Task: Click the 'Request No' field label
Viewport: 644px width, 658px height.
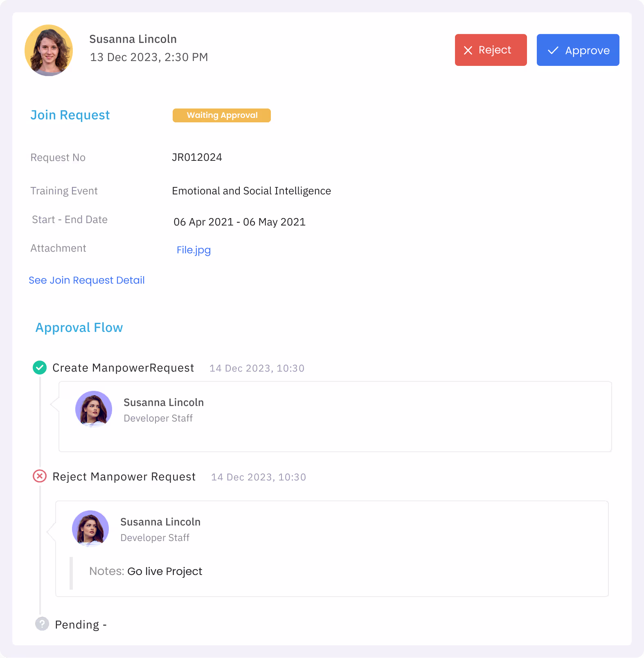Action: (x=58, y=158)
